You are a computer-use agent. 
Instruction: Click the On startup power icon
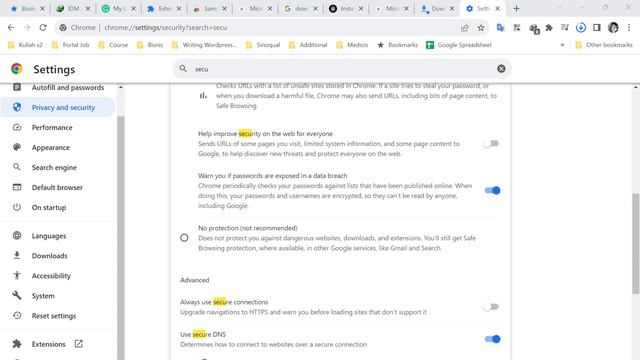(17, 207)
